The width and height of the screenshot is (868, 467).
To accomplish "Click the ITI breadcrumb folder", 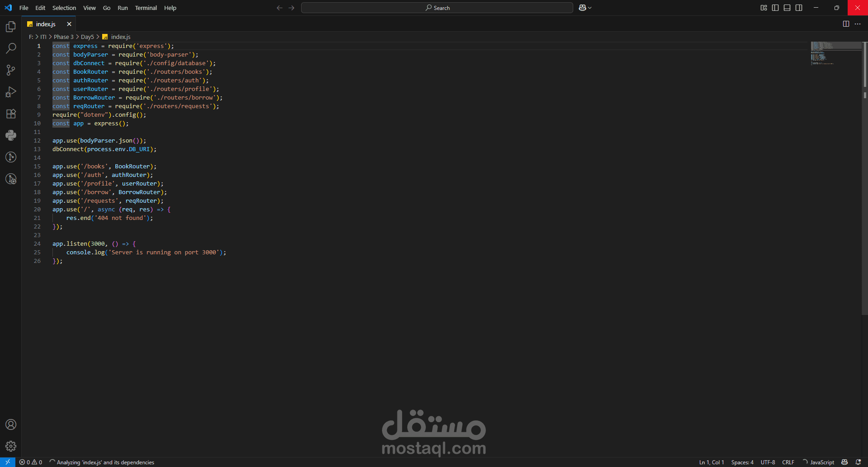I will pos(43,37).
